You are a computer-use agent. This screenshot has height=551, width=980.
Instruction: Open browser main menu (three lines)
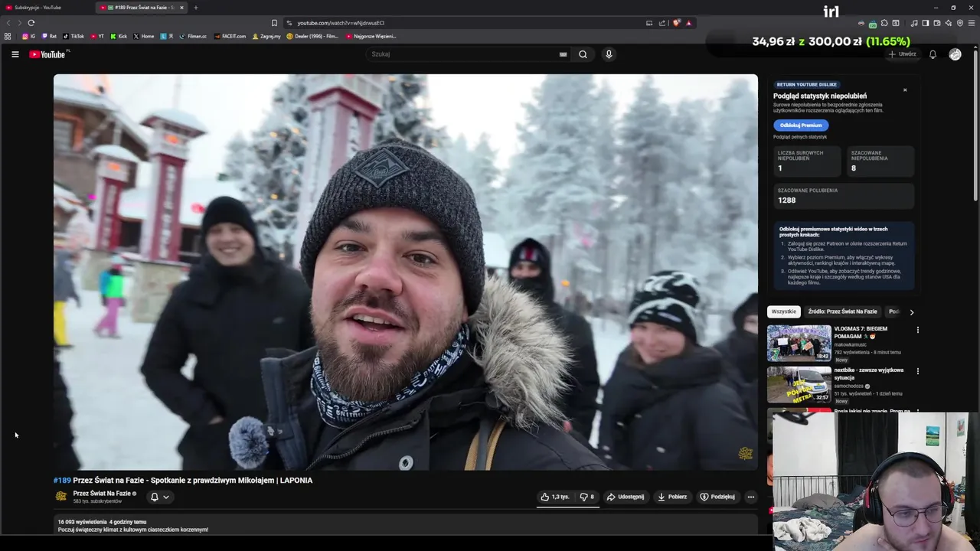972,23
